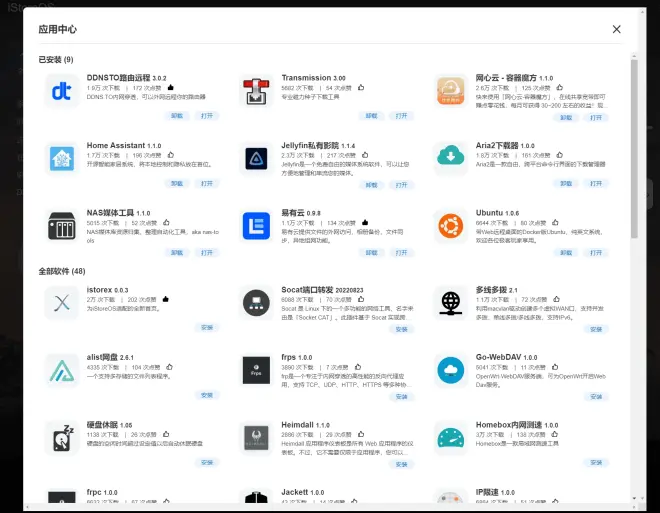The width and height of the screenshot is (660, 513).
Task: Click the Heimdall app icon
Action: pos(256,438)
